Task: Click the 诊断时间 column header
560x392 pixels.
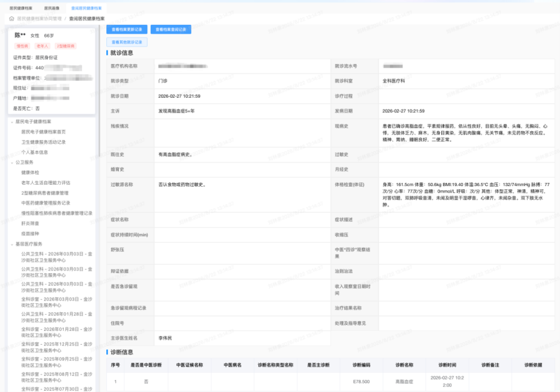Action: [x=447, y=365]
